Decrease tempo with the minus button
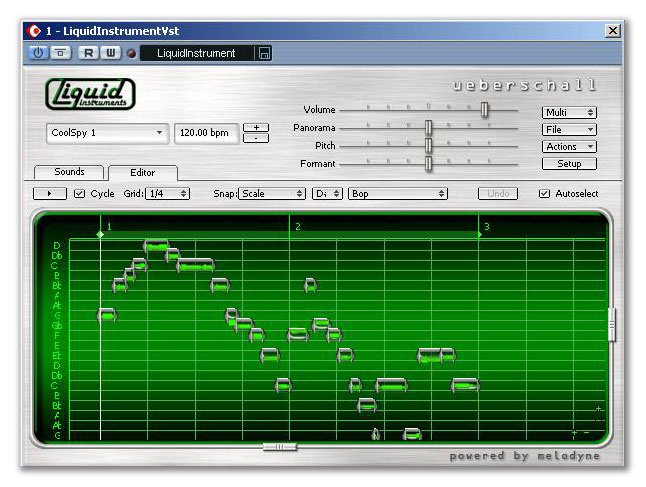The width and height of the screenshot is (646, 487). tap(256, 138)
